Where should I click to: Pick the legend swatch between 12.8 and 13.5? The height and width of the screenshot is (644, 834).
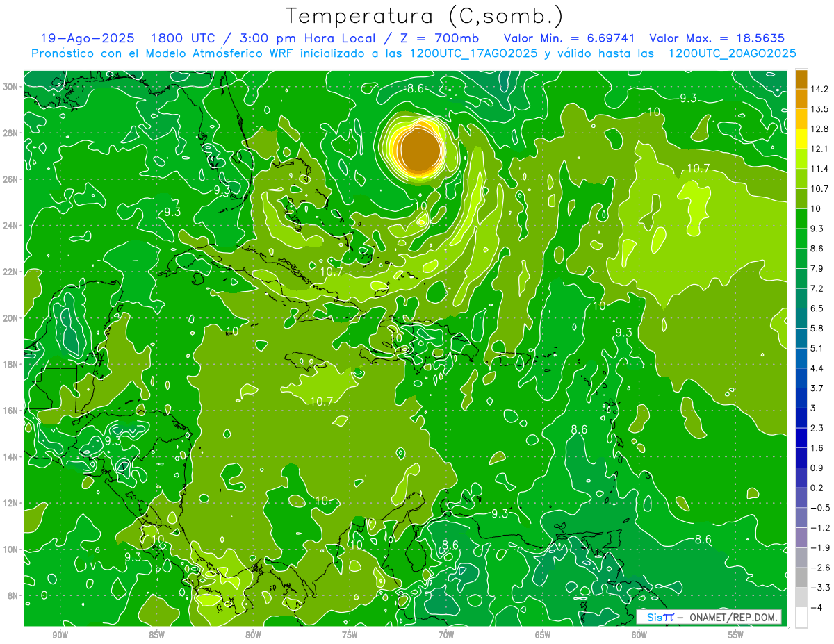(x=802, y=119)
